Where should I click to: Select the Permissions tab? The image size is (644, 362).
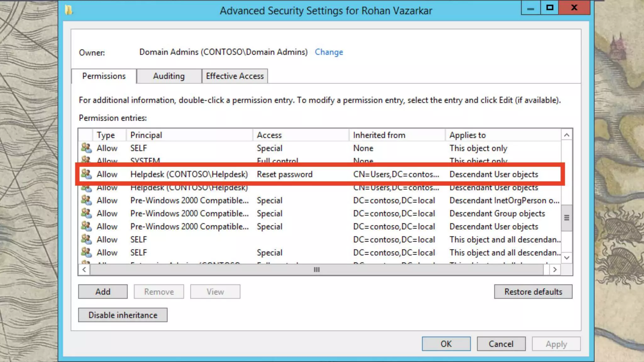(104, 76)
